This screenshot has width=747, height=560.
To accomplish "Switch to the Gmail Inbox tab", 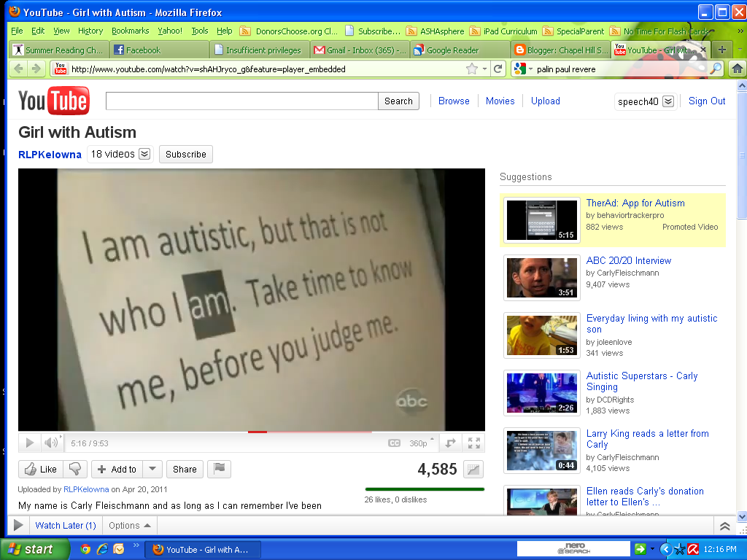I will tap(360, 50).
